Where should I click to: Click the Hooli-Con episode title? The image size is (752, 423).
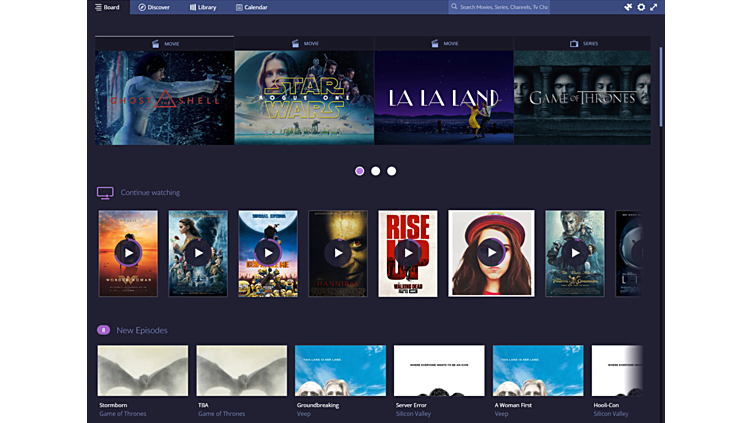tap(606, 405)
